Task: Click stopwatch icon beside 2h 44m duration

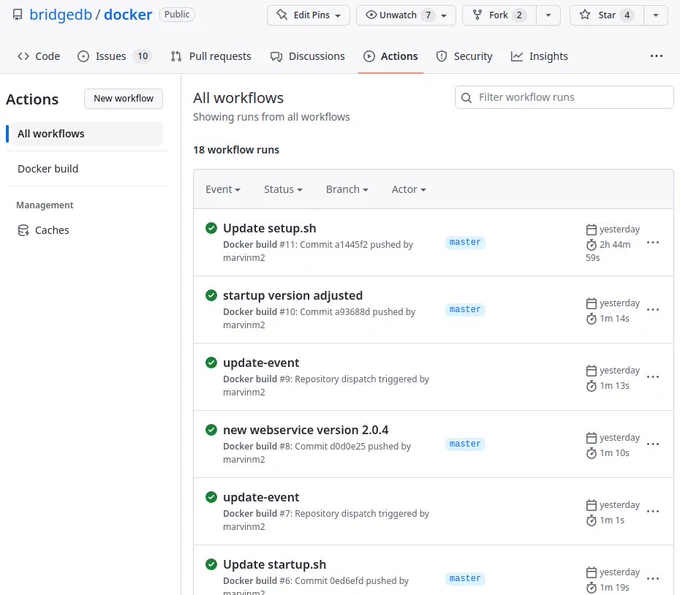Action: pyautogui.click(x=591, y=245)
